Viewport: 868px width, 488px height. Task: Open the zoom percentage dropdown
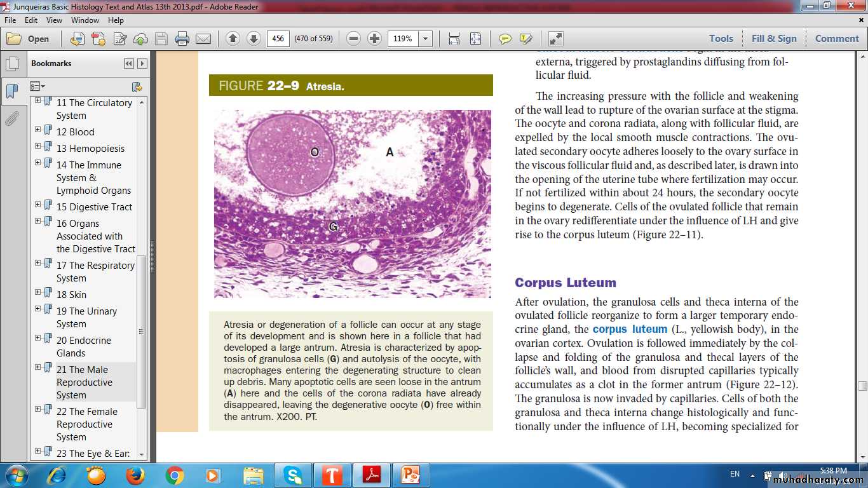coord(426,39)
